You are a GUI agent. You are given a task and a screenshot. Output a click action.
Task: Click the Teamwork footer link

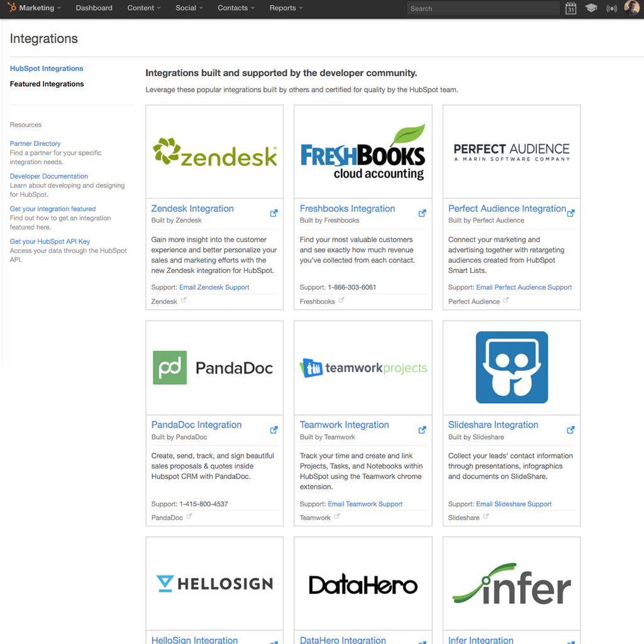(315, 518)
